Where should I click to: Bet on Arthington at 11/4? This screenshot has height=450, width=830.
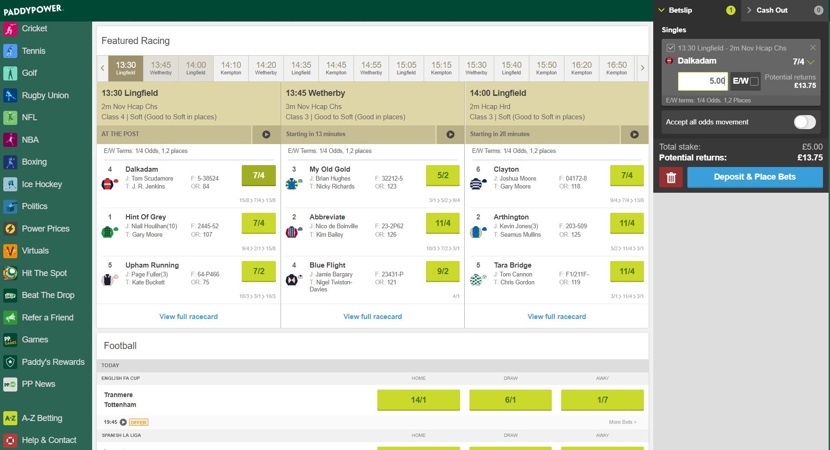click(627, 223)
